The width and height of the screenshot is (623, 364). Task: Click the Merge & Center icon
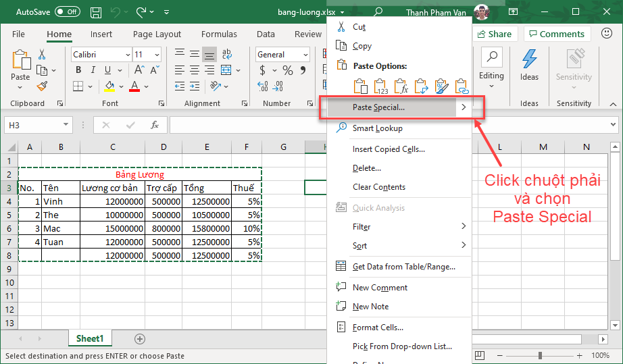[x=226, y=70]
